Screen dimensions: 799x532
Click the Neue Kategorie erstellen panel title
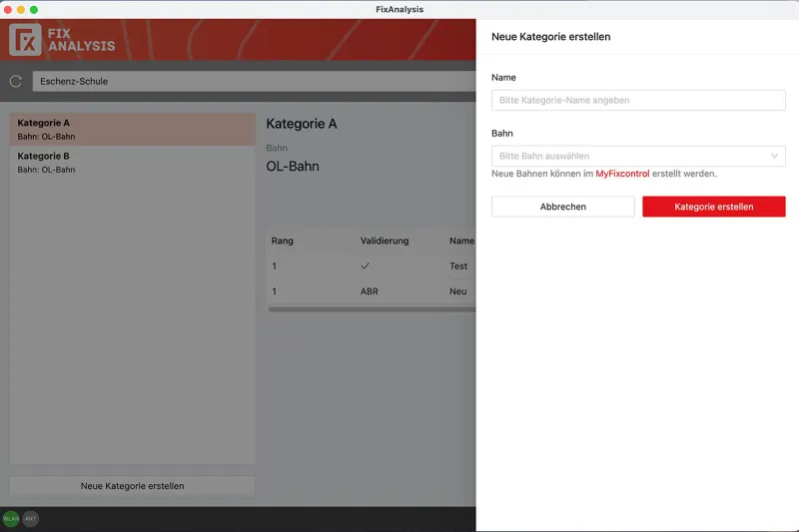pos(551,37)
